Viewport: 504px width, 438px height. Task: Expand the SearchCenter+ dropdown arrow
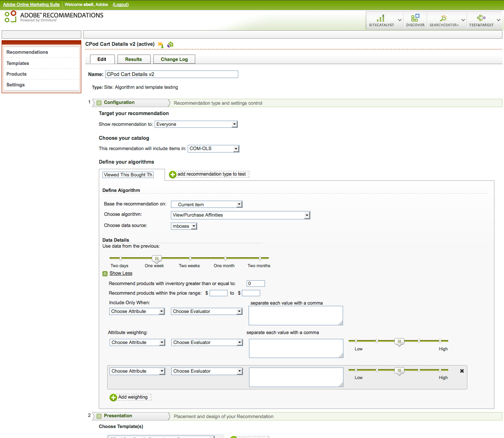pyautogui.click(x=463, y=20)
